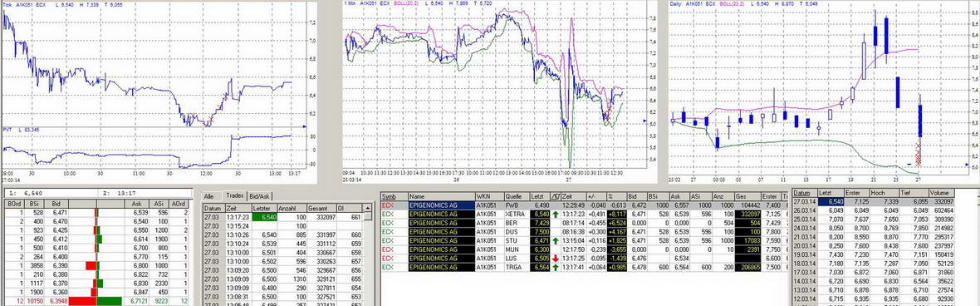
Task: Click the large red bid depth bar in summary row
Action: [82, 301]
